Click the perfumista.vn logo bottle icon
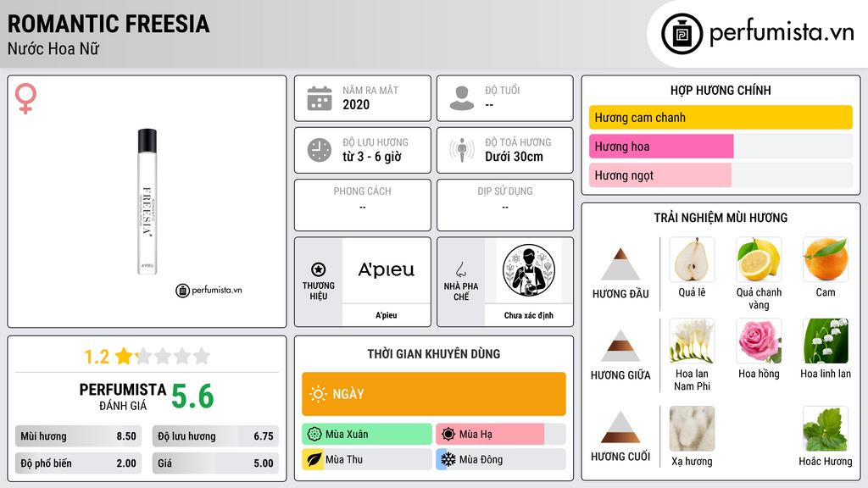 (682, 34)
